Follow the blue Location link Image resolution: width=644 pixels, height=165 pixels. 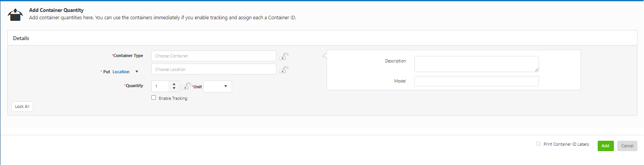click(121, 72)
